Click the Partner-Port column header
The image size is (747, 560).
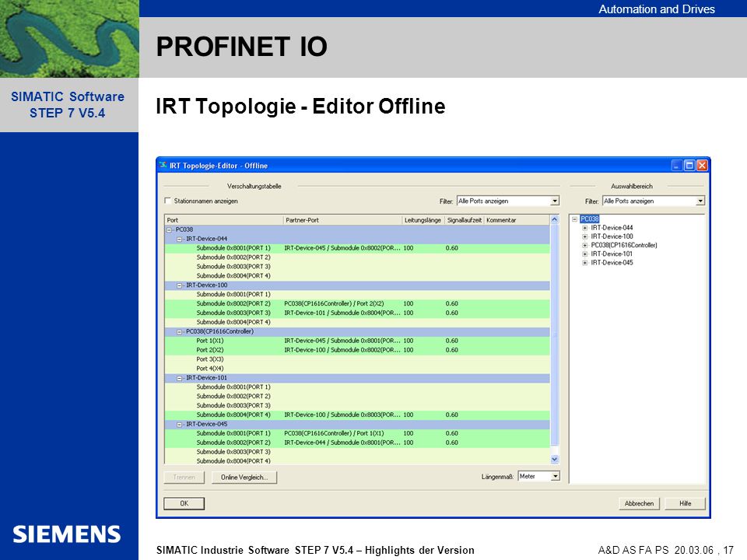pyautogui.click(x=342, y=220)
